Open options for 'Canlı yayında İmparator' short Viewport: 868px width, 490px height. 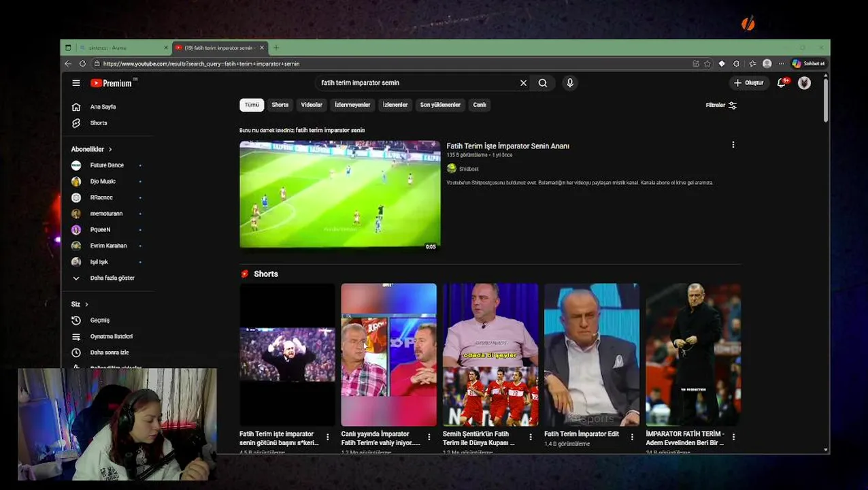429,437
